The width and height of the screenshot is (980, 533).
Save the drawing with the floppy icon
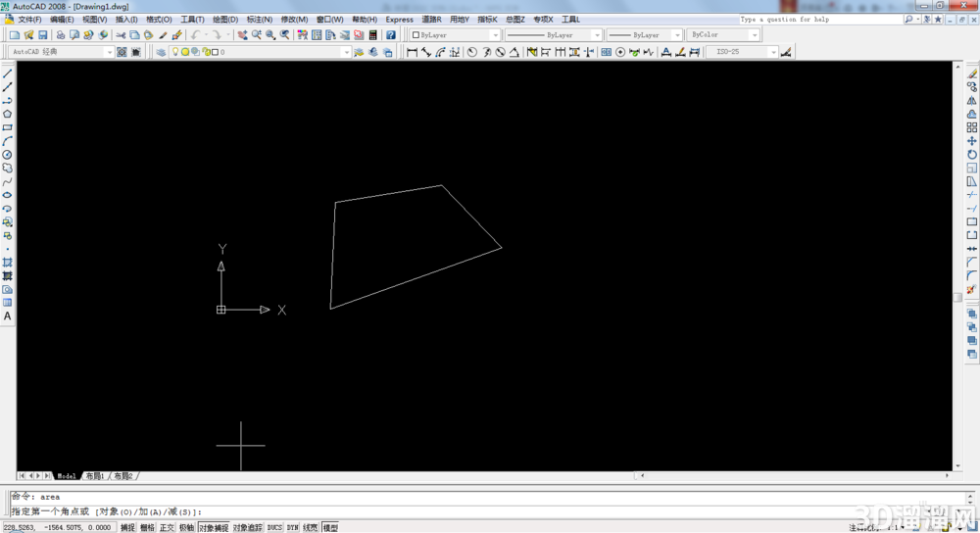click(43, 35)
